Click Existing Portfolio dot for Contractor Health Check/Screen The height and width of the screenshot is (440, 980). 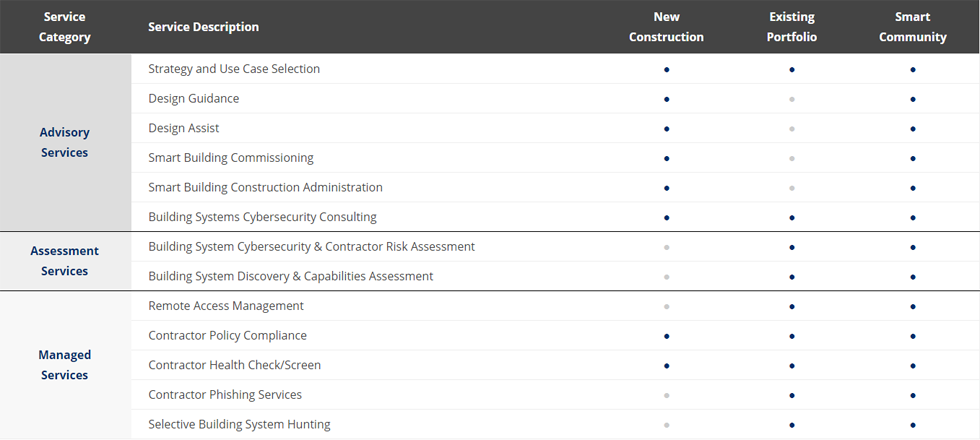792,366
